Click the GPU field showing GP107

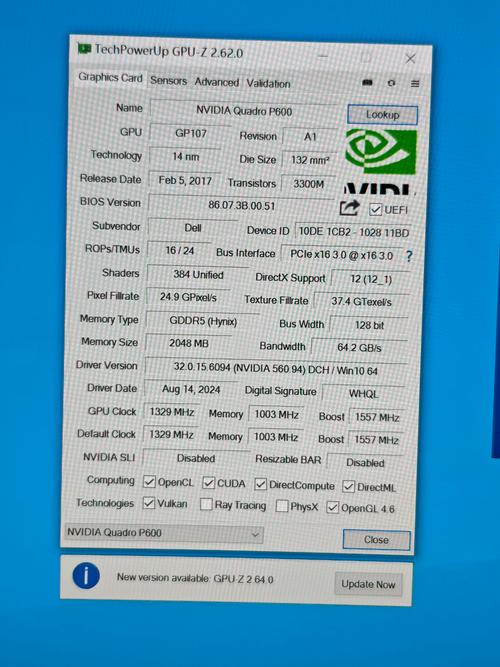coord(191,134)
